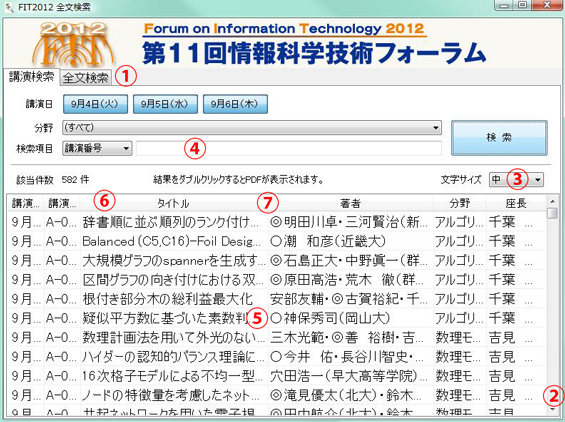
Task: Click author 三木光範・◎善 裕樹
Action: pos(347,338)
